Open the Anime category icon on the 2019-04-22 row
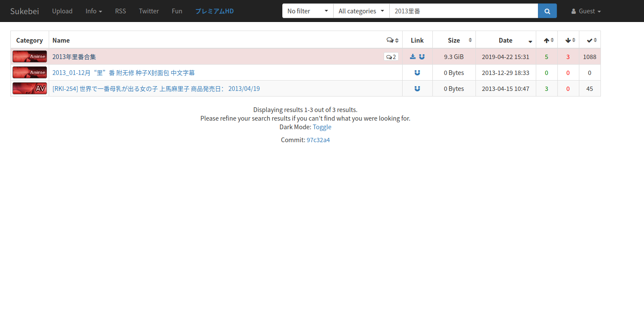Screen dimensions: 644x327 click(30, 56)
